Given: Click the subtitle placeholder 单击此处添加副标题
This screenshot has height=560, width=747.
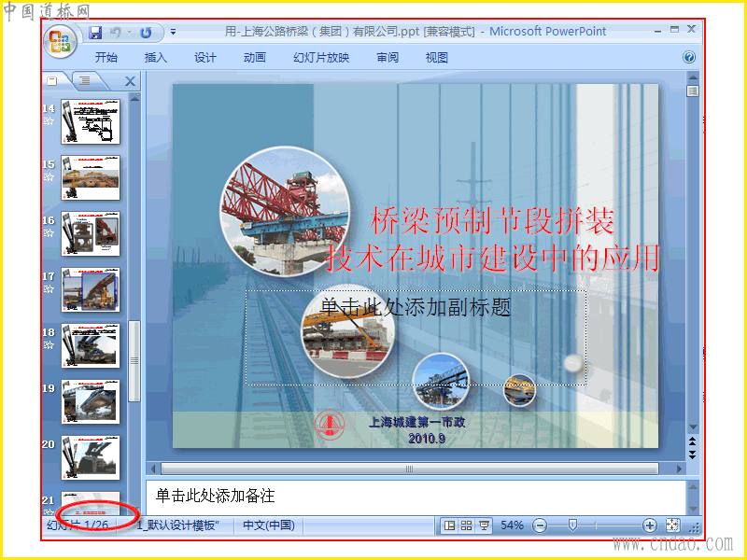Looking at the screenshot, I should [416, 307].
